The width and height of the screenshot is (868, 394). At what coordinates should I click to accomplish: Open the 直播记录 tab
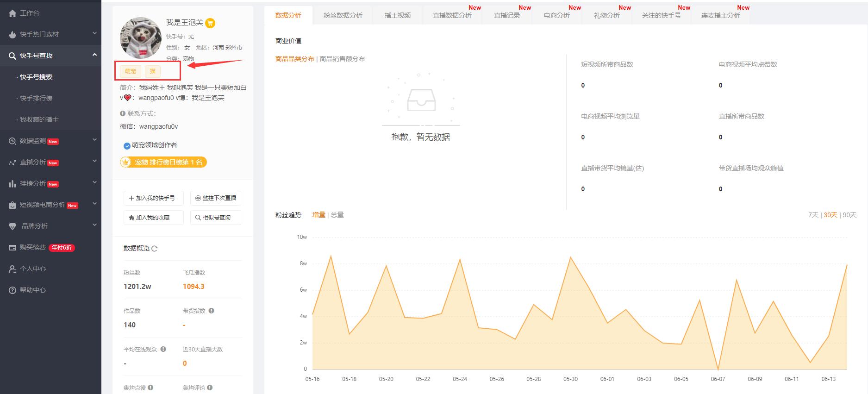coord(507,15)
